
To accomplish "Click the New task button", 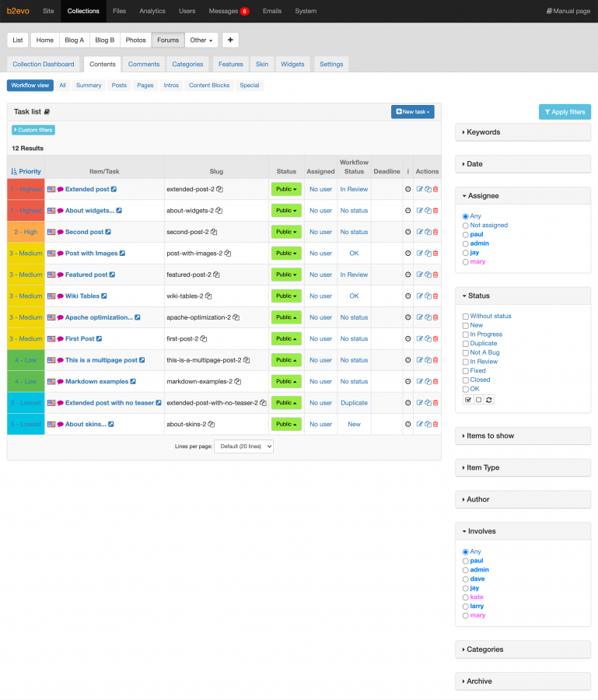I will click(x=412, y=112).
